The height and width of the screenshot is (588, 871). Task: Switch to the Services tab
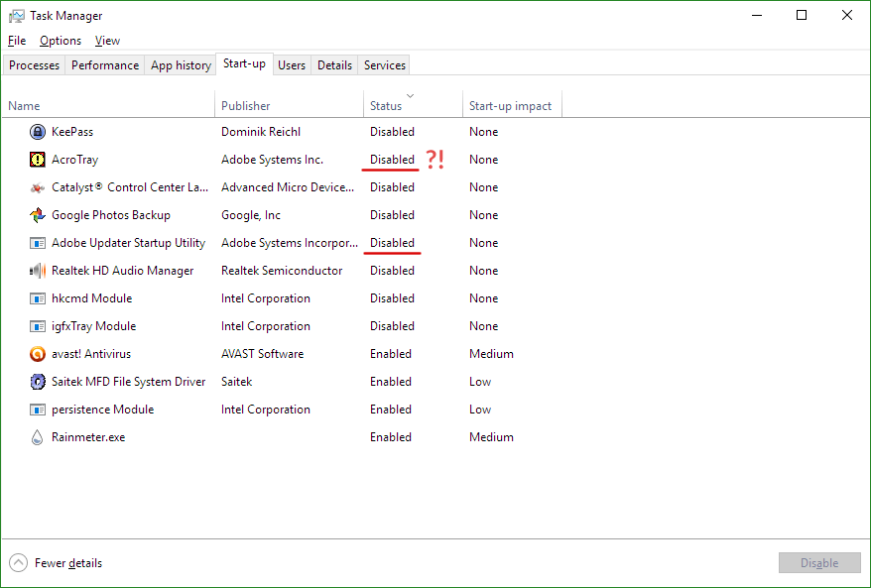[385, 65]
